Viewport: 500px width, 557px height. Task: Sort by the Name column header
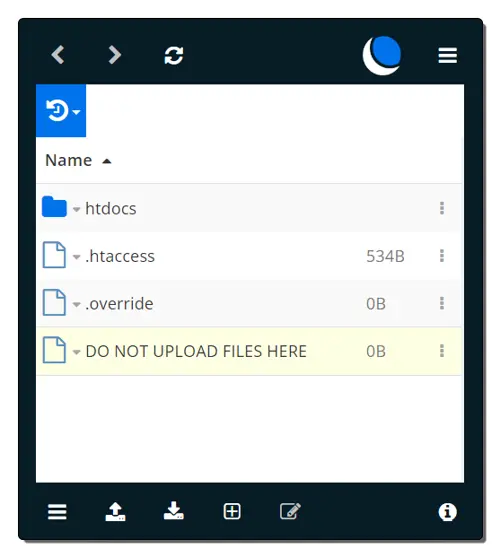(69, 160)
